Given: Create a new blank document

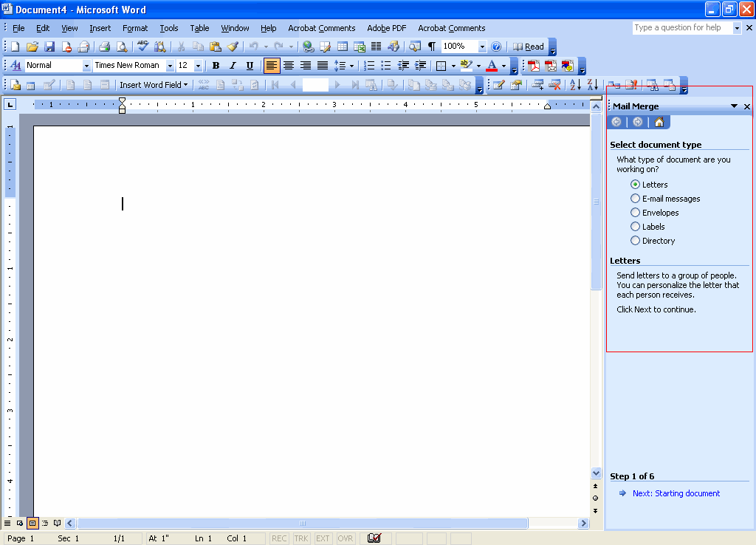Looking at the screenshot, I should pyautogui.click(x=15, y=47).
